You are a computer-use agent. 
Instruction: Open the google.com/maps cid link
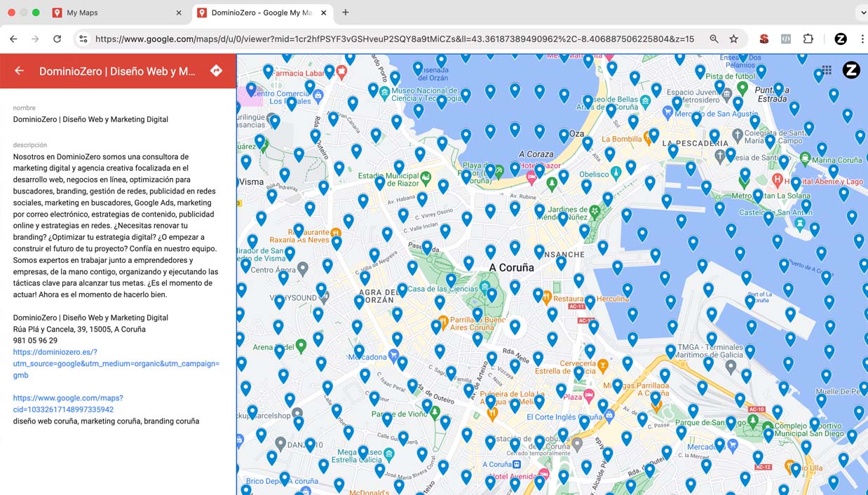tap(68, 404)
